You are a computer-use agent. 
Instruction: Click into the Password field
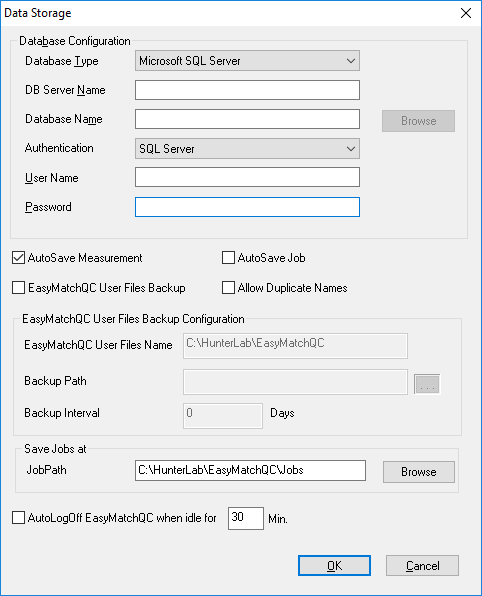point(247,207)
